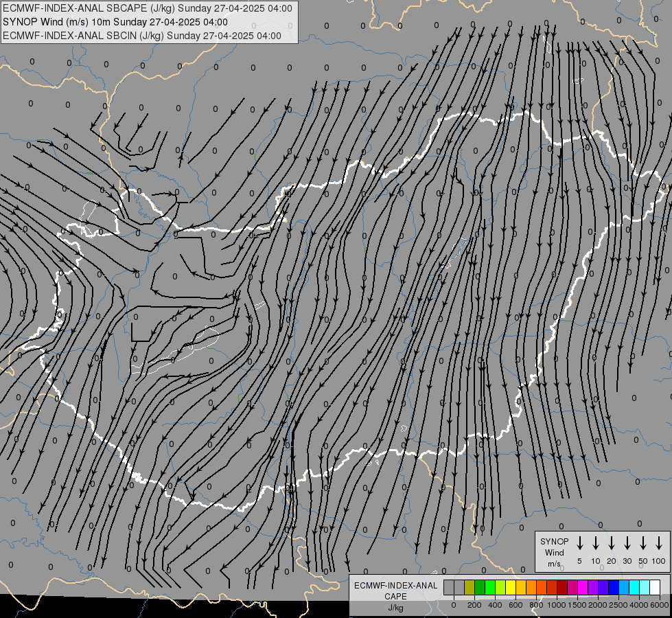Click the 400 tick label on CAPE scale
Viewport: 672px width, 618px height.
click(495, 605)
